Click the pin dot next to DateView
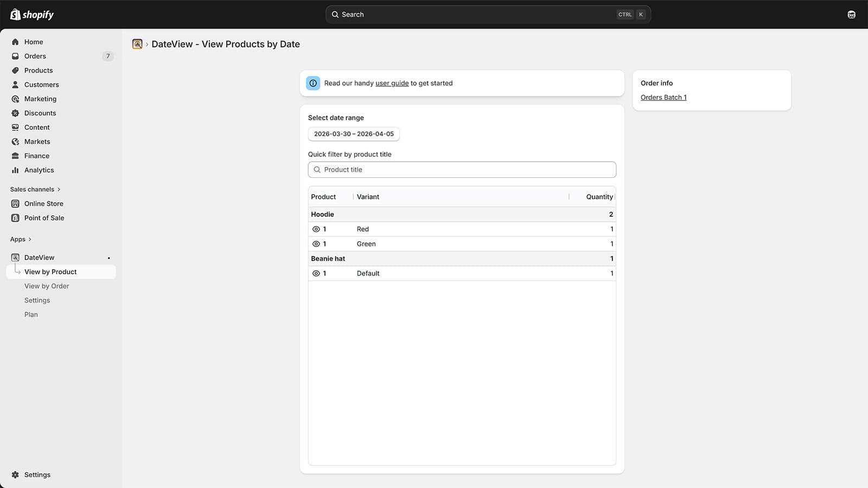 (109, 258)
